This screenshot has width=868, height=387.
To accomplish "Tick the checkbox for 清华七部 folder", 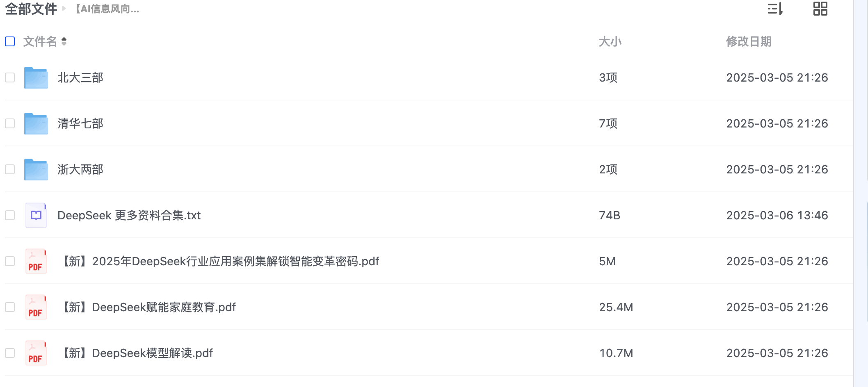I will [x=10, y=123].
